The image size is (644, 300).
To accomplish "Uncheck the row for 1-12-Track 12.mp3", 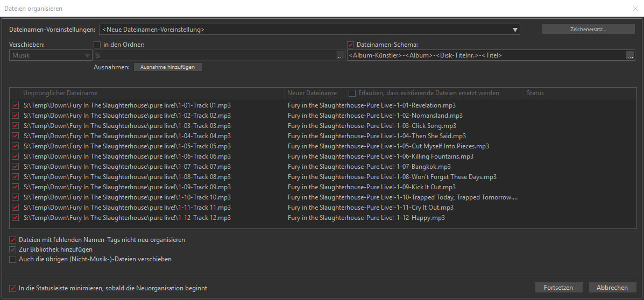I will click(x=16, y=218).
